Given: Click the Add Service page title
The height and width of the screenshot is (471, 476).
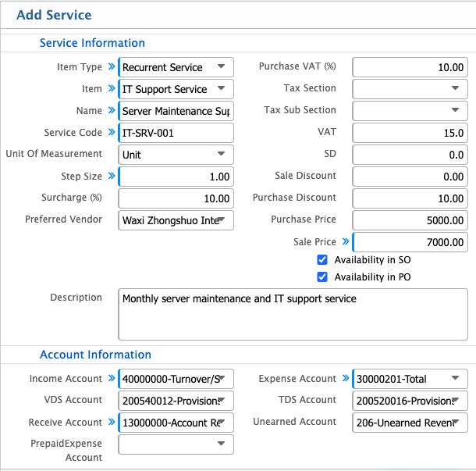Looking at the screenshot, I should coord(54,15).
